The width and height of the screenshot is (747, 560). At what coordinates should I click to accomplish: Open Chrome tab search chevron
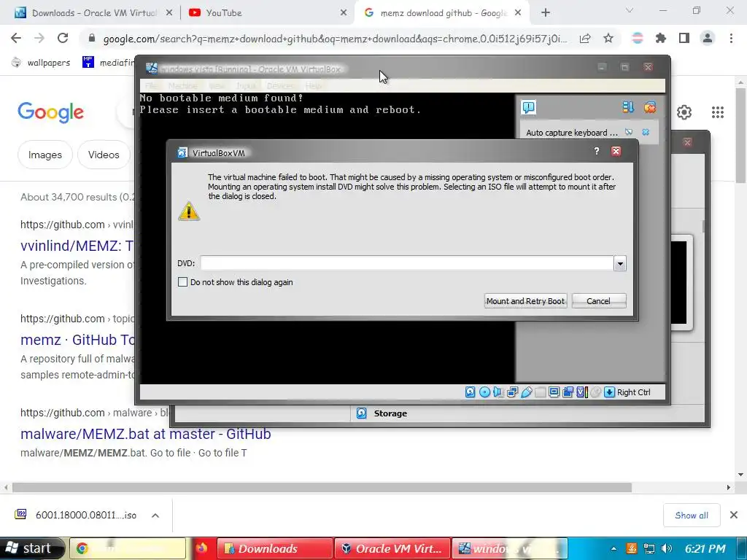[x=630, y=10]
